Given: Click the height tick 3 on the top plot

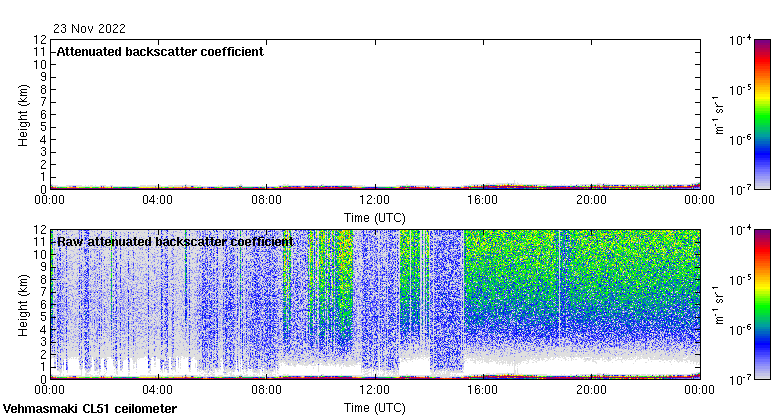Looking at the screenshot, I should pyautogui.click(x=44, y=152).
